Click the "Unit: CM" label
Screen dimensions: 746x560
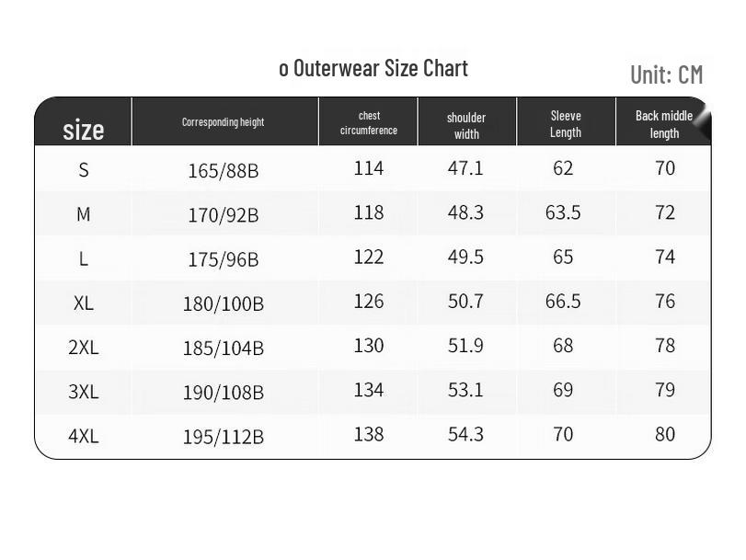click(666, 74)
